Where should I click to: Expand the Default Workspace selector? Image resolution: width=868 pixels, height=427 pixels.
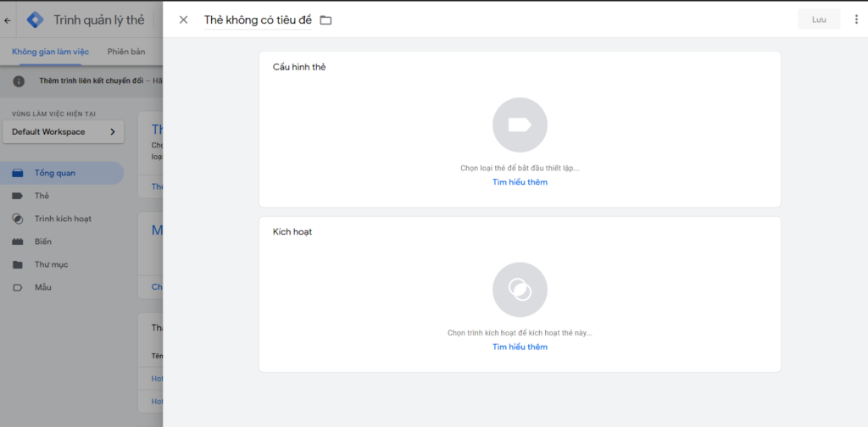(63, 132)
